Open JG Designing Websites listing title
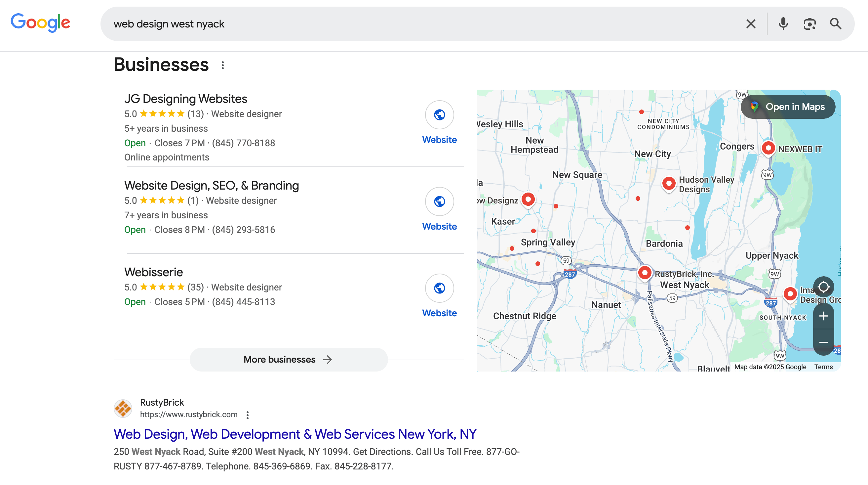The height and width of the screenshot is (485, 868). tap(186, 99)
